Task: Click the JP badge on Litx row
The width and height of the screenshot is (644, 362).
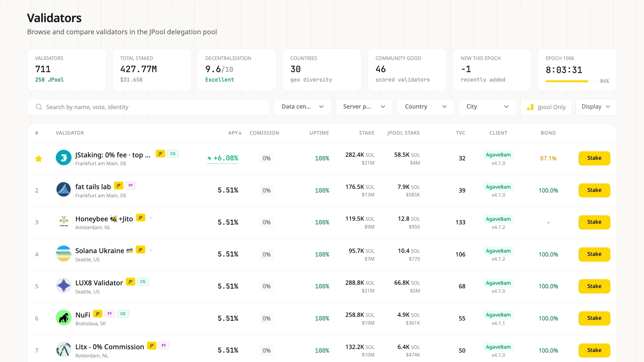Action: (152, 346)
